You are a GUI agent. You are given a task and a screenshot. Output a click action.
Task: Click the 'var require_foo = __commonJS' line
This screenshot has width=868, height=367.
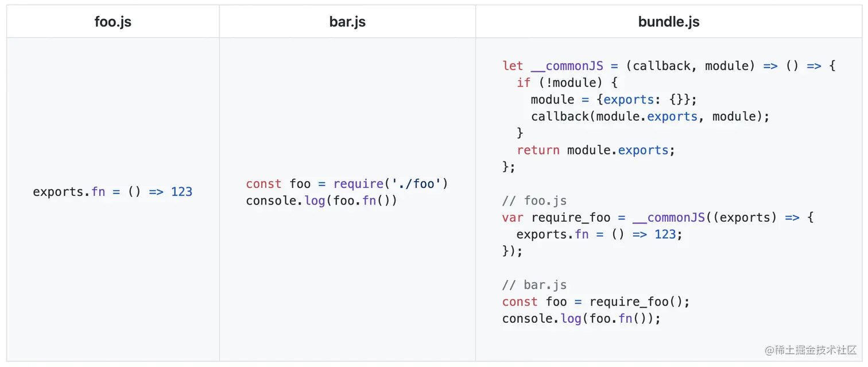(658, 218)
